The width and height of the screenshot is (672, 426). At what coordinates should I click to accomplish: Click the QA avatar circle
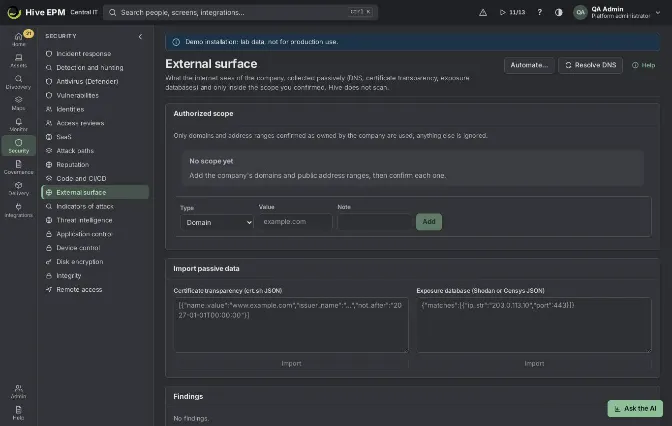pos(580,12)
